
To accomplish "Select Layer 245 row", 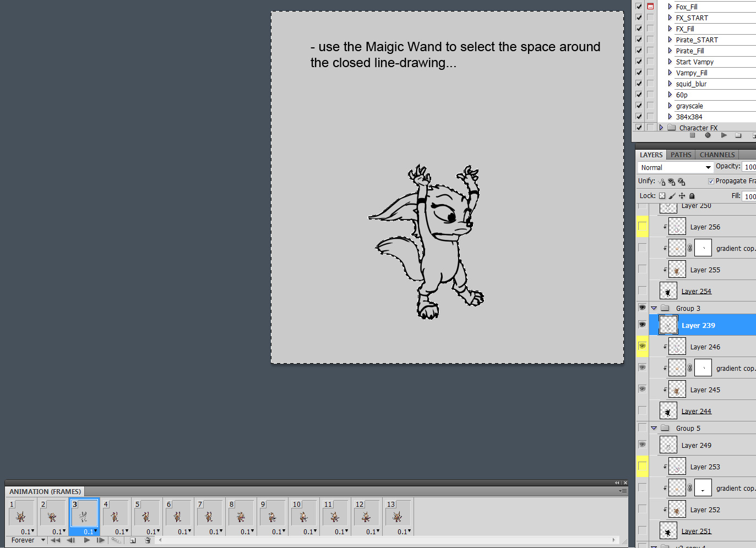I will pyautogui.click(x=703, y=390).
